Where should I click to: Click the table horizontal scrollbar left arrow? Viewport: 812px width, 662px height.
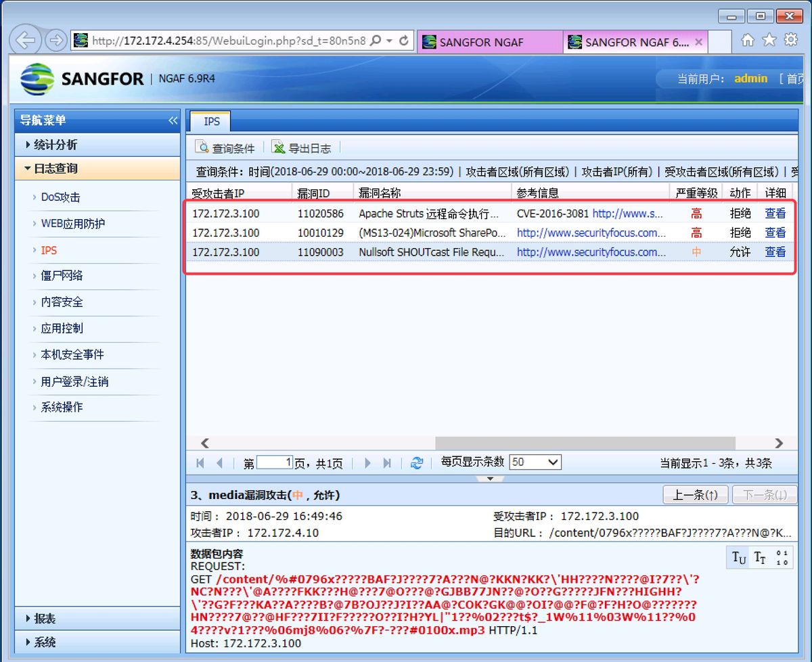coord(205,444)
